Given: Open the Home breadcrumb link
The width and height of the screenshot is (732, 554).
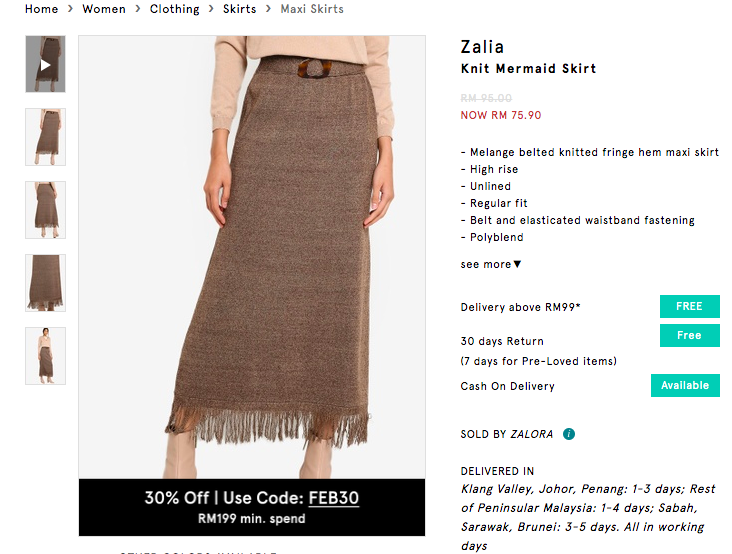Looking at the screenshot, I should [x=42, y=9].
